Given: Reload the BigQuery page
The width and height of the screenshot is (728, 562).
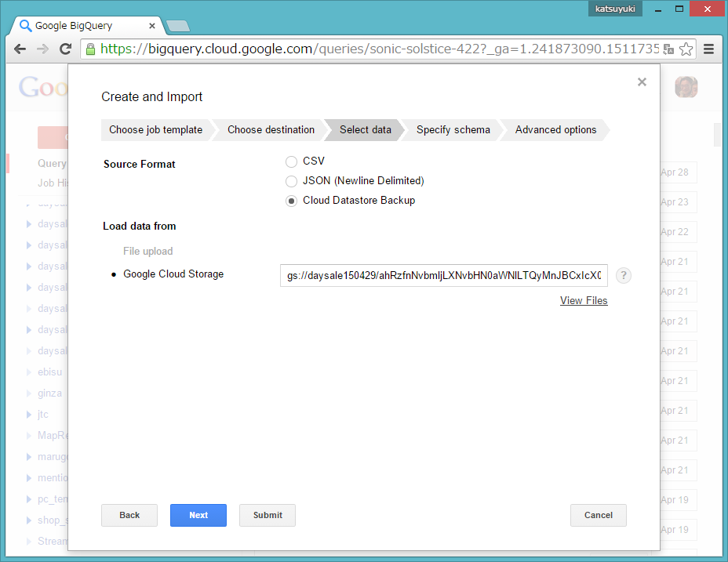Looking at the screenshot, I should click(x=65, y=49).
